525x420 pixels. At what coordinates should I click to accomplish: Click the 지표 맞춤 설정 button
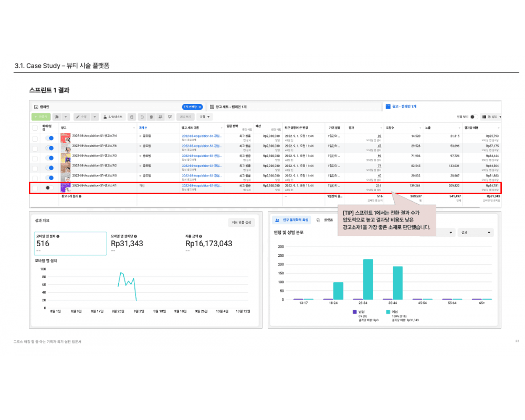(241, 223)
